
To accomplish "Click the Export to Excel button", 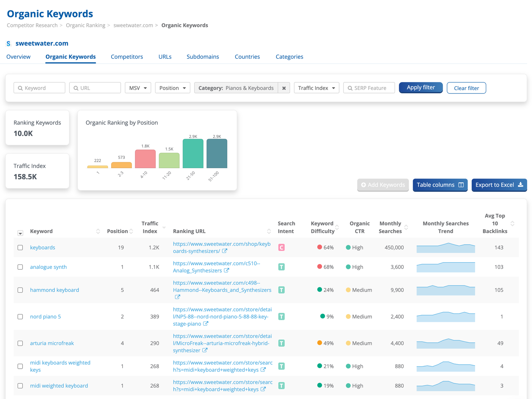I will point(499,185).
